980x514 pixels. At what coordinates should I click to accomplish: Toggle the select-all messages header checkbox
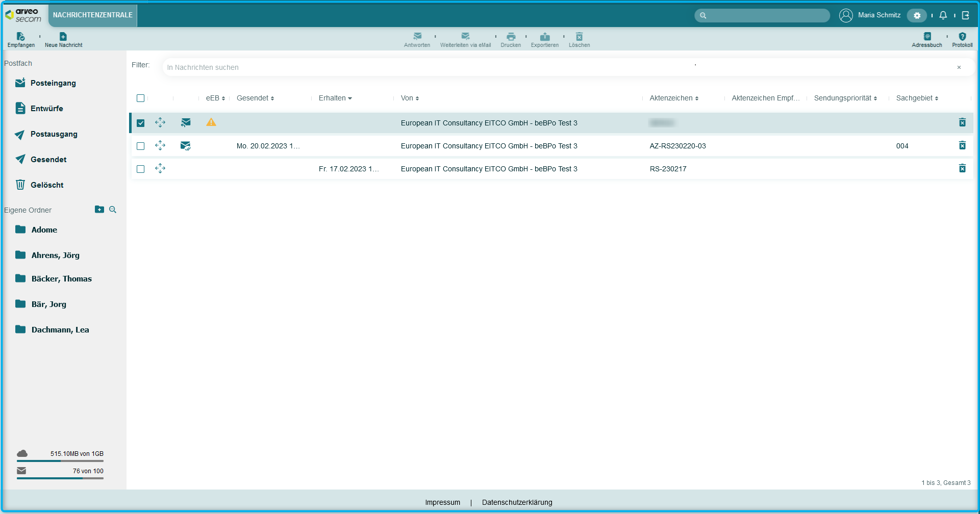click(x=141, y=98)
